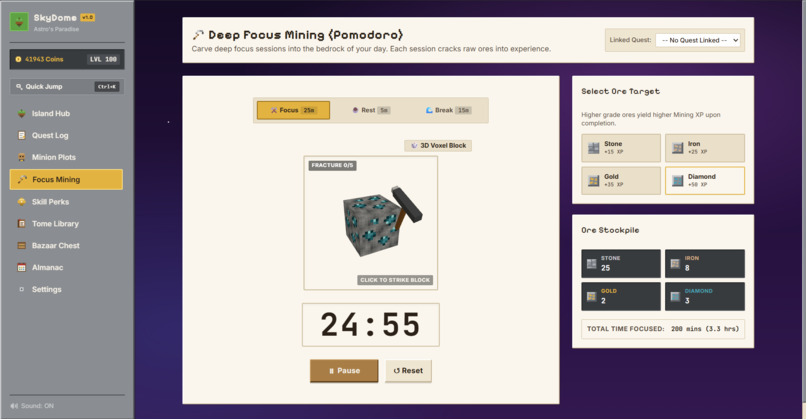
Task: Open Island Hub from the sidebar
Action: 66,114
